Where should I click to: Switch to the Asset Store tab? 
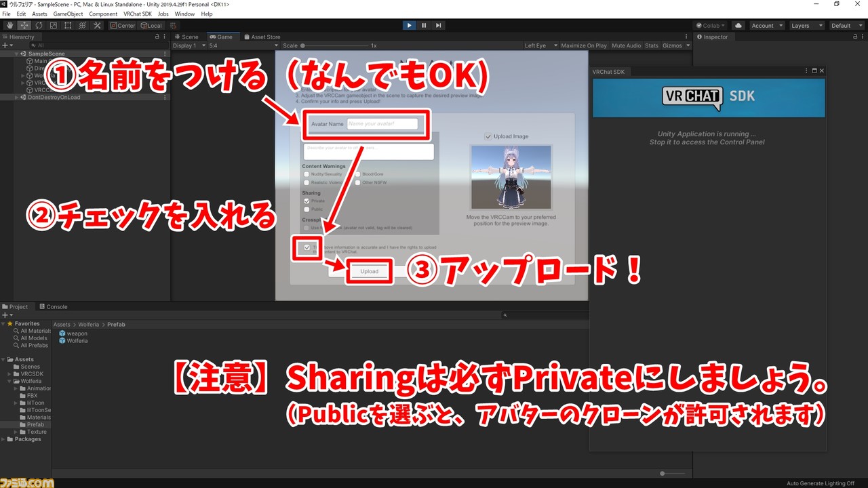pos(262,37)
